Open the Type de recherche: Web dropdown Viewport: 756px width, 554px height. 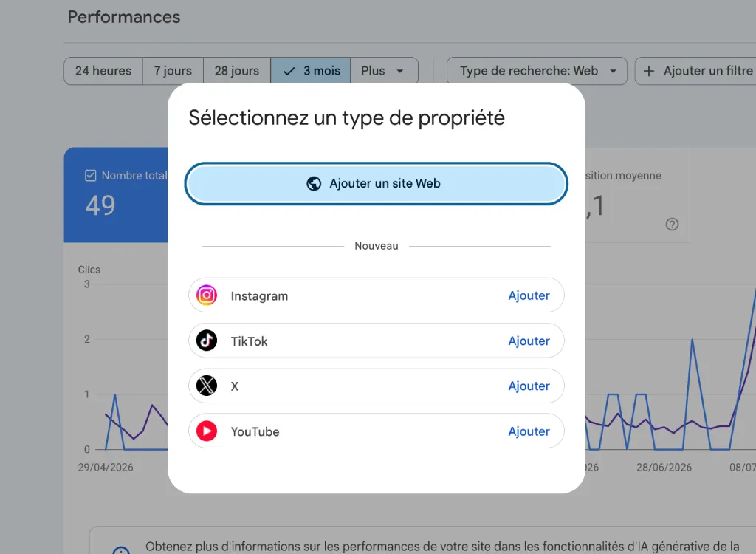tap(537, 71)
